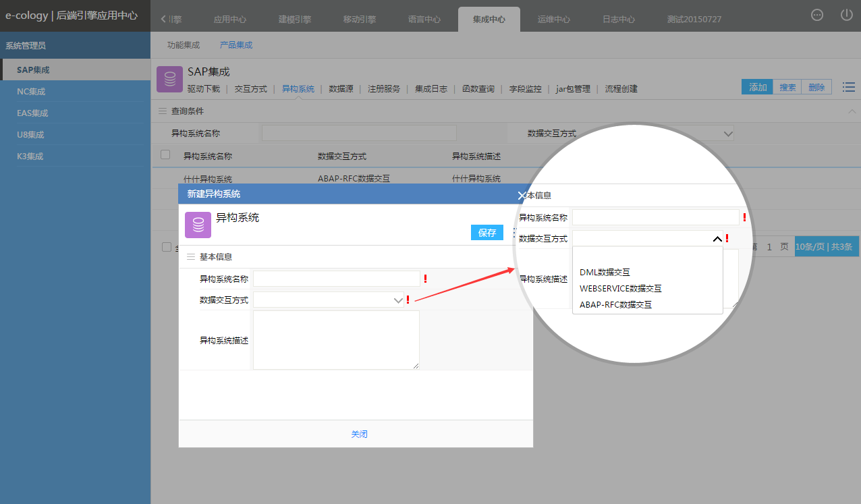Open 异构系统 menu item
This screenshot has width=861, height=504.
(298, 89)
